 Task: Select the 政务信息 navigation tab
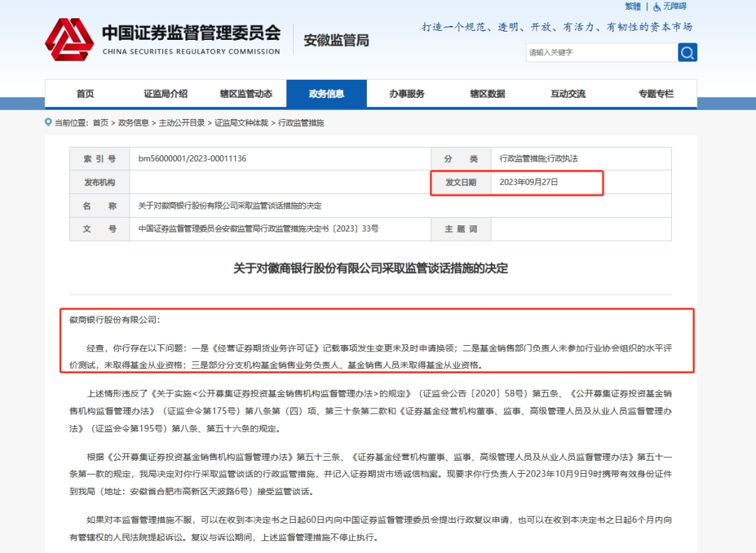click(x=326, y=94)
